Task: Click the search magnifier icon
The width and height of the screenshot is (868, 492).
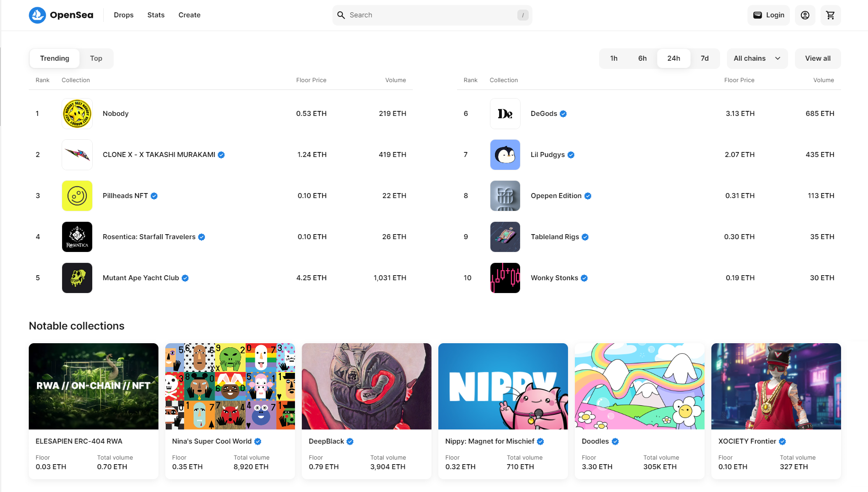Action: point(341,15)
